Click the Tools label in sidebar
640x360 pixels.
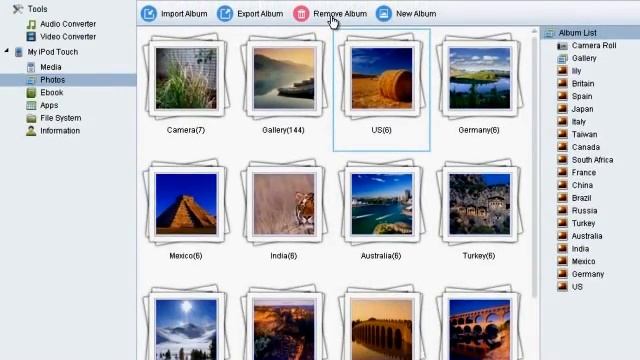click(38, 9)
